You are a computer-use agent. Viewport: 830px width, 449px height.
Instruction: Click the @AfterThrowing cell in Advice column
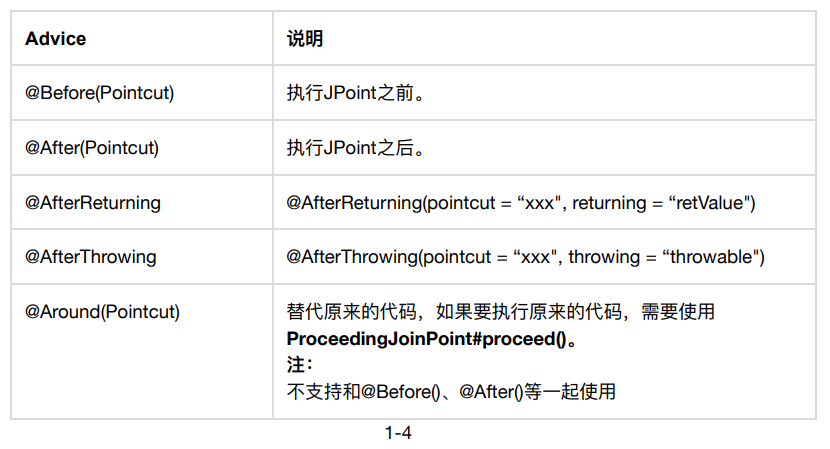pos(91,257)
